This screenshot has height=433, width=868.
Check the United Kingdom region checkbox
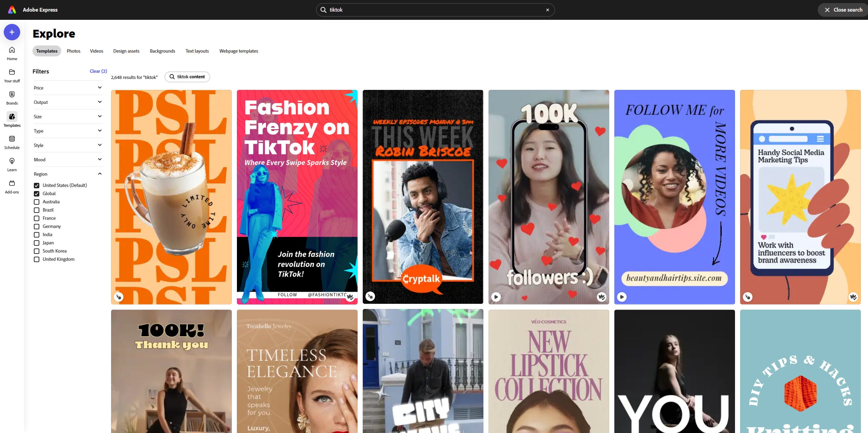(37, 259)
